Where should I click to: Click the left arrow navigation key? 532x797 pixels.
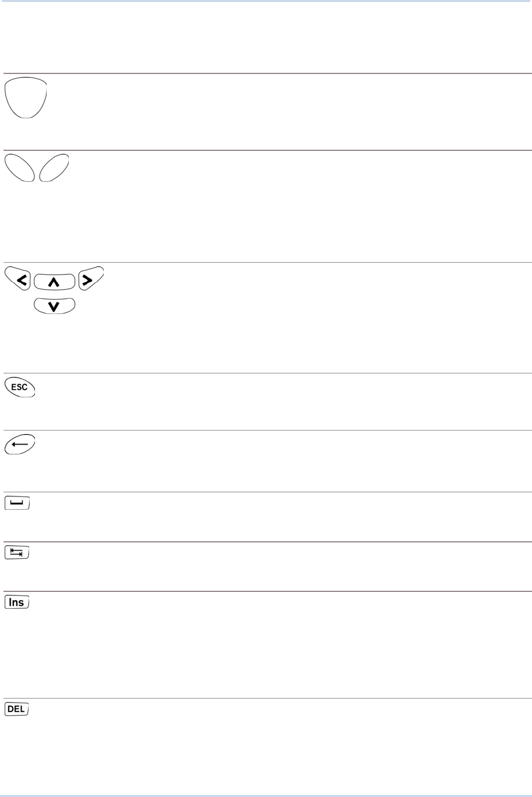click(x=19, y=280)
